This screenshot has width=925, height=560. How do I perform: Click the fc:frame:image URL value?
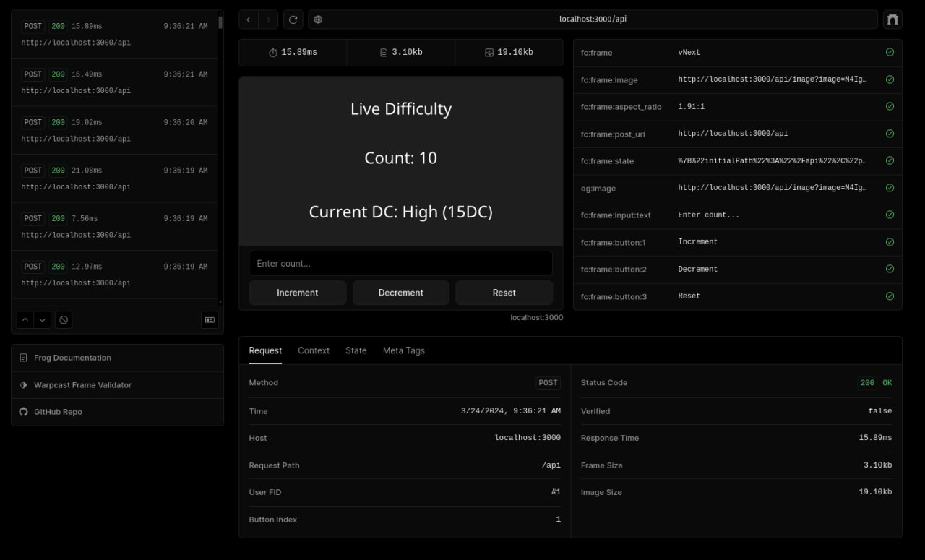[x=773, y=79]
